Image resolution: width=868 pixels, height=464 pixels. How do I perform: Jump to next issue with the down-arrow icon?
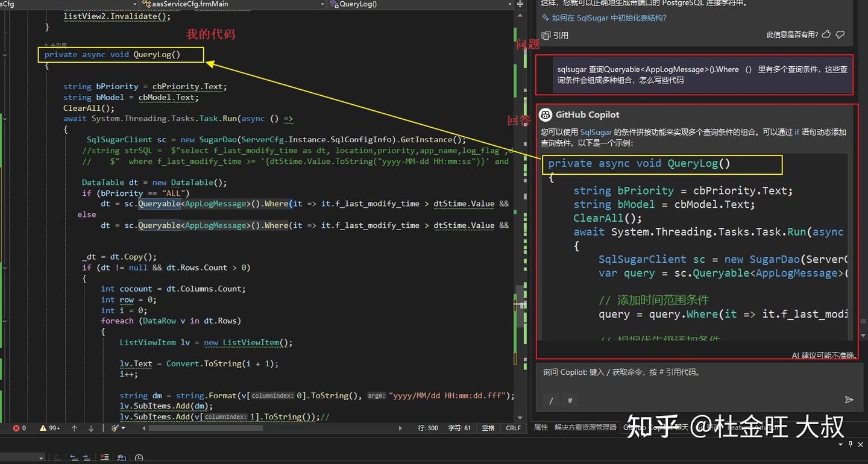[x=91, y=428]
